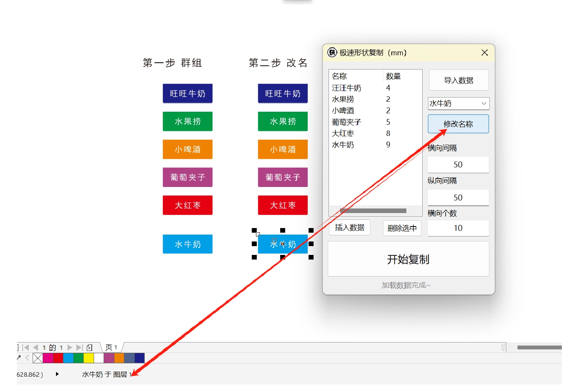Close the 极速形状复制 dialog
Screen dimensions: 583x392
pos(485,53)
